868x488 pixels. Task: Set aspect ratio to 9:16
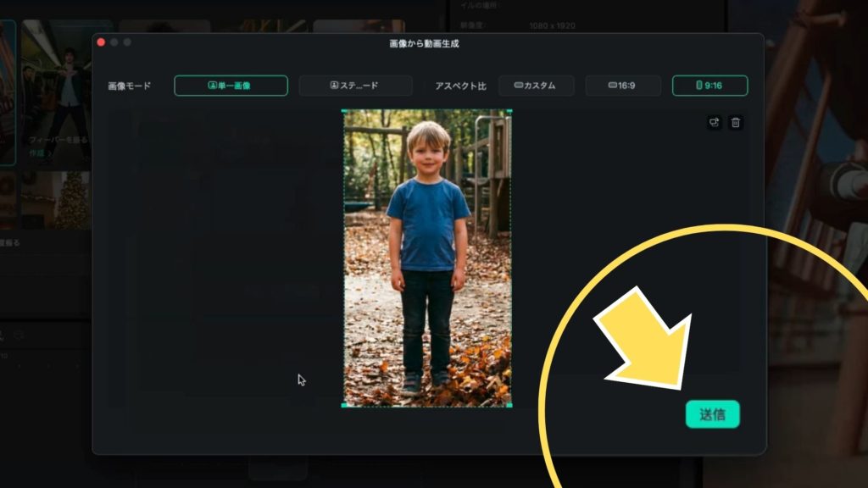pyautogui.click(x=709, y=86)
